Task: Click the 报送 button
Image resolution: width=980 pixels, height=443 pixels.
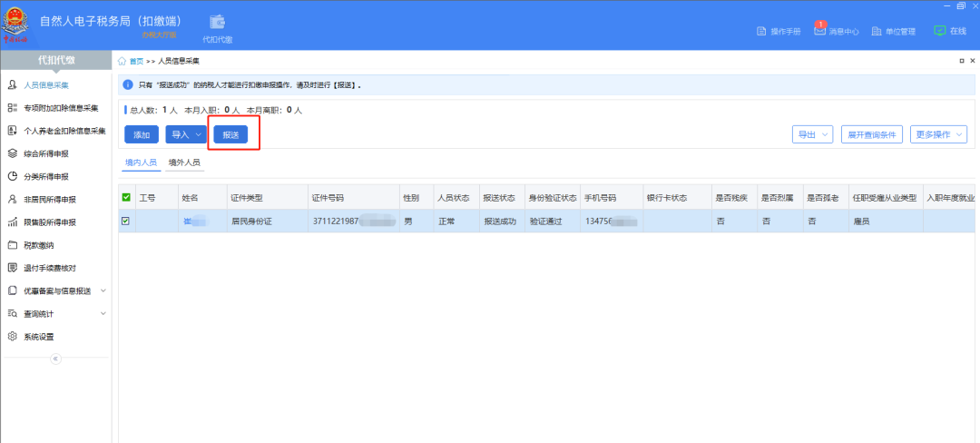Action: coord(230,134)
